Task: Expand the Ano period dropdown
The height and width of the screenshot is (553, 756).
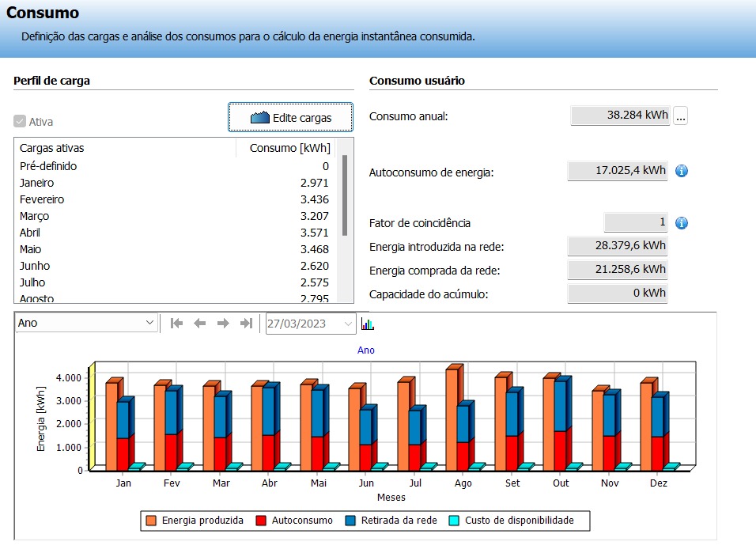Action: click(149, 324)
